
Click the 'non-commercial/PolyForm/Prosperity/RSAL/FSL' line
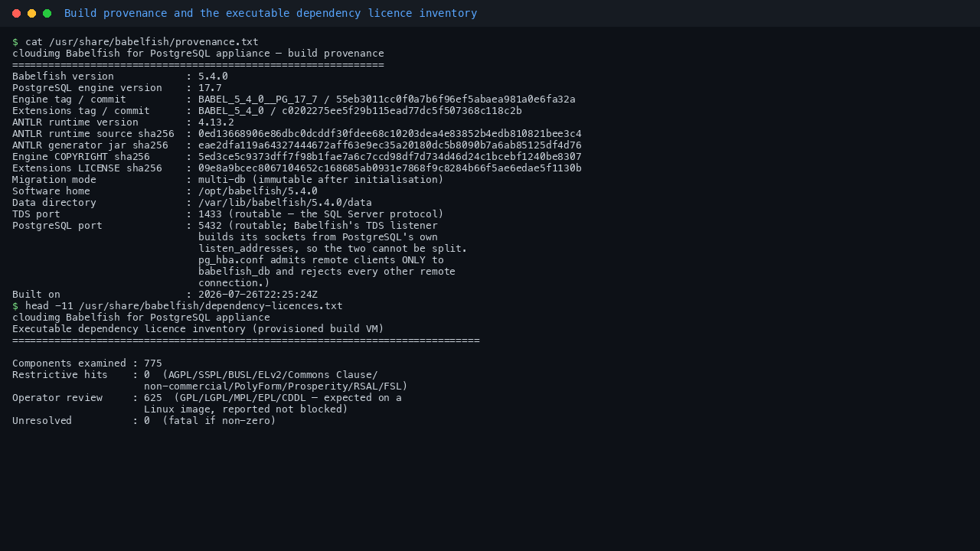(276, 386)
